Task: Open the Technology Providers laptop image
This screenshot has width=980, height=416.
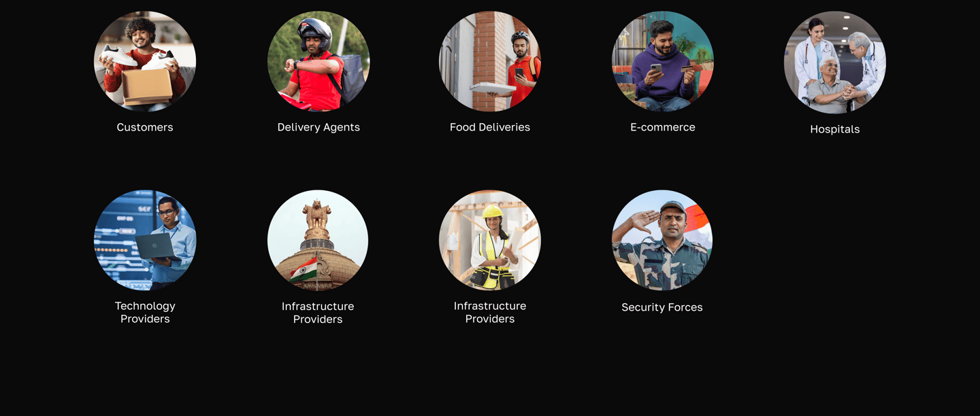Action: click(x=145, y=241)
